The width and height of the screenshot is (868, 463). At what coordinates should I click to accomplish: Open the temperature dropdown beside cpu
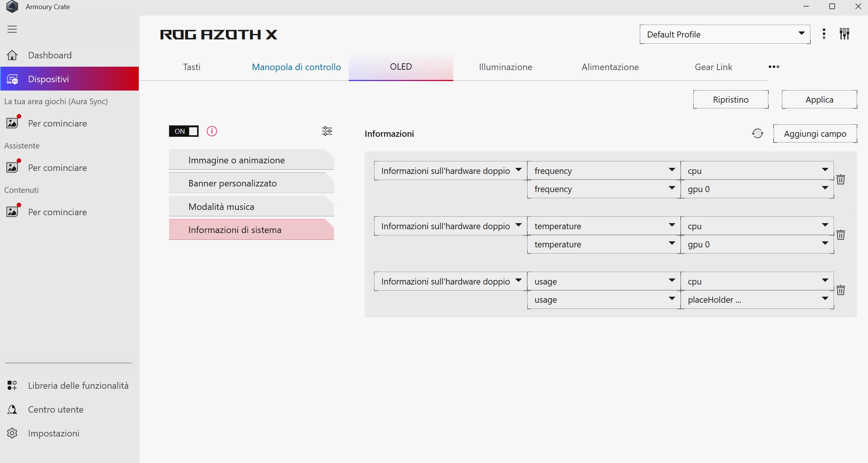click(604, 226)
